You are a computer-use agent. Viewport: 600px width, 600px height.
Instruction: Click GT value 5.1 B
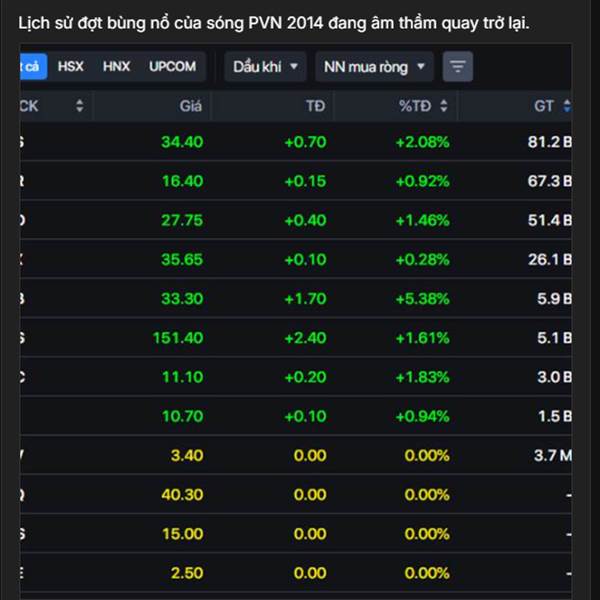554,338
